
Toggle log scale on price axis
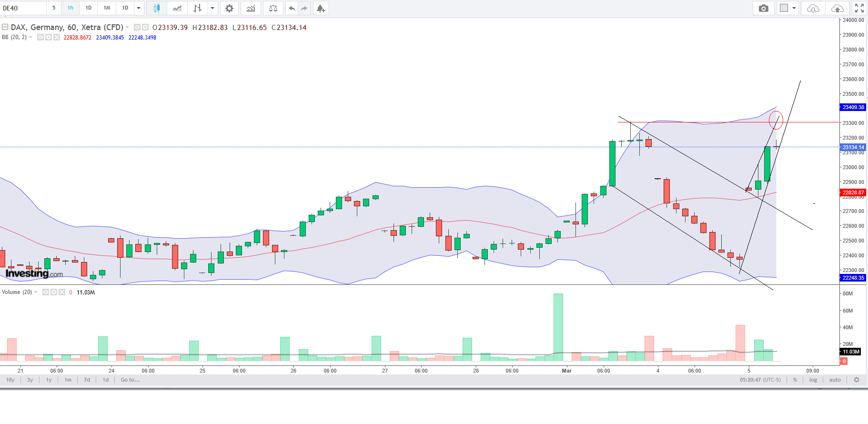click(x=813, y=380)
